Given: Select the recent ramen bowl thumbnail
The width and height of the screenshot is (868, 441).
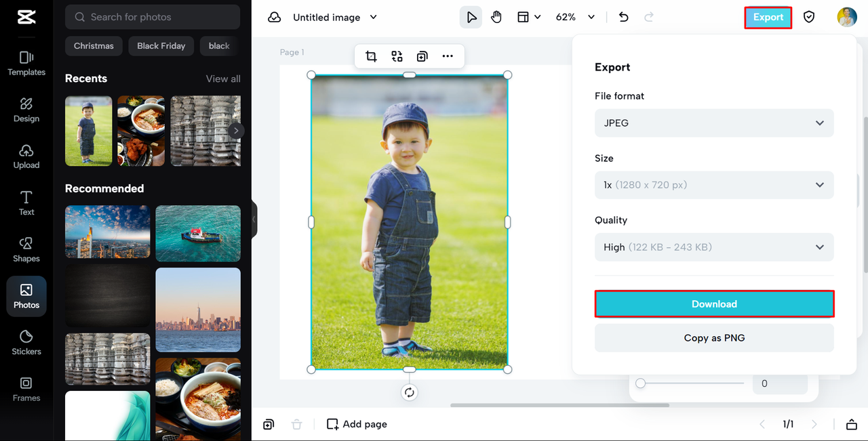Looking at the screenshot, I should (141, 131).
